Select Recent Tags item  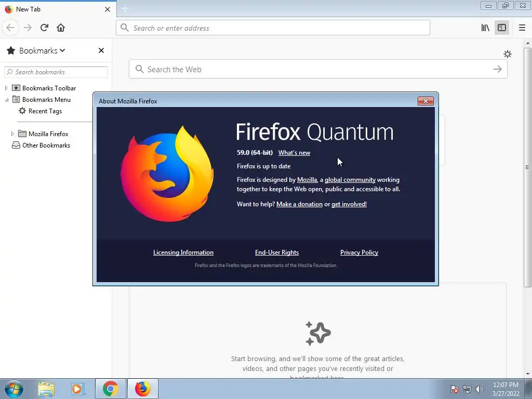(45, 111)
